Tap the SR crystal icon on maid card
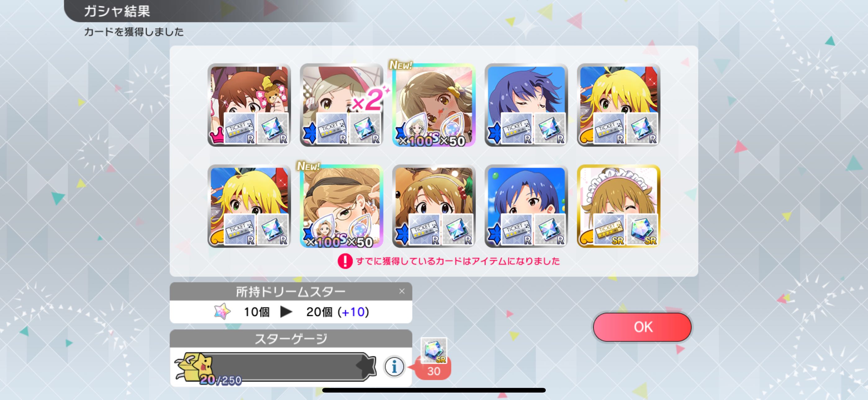This screenshot has height=400, width=868. click(642, 229)
